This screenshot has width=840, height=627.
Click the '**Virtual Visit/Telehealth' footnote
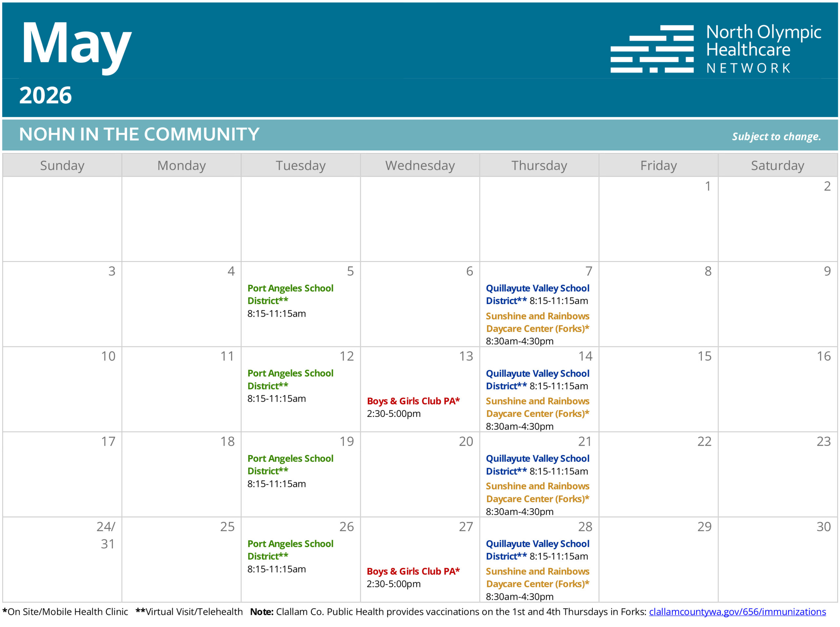189,612
